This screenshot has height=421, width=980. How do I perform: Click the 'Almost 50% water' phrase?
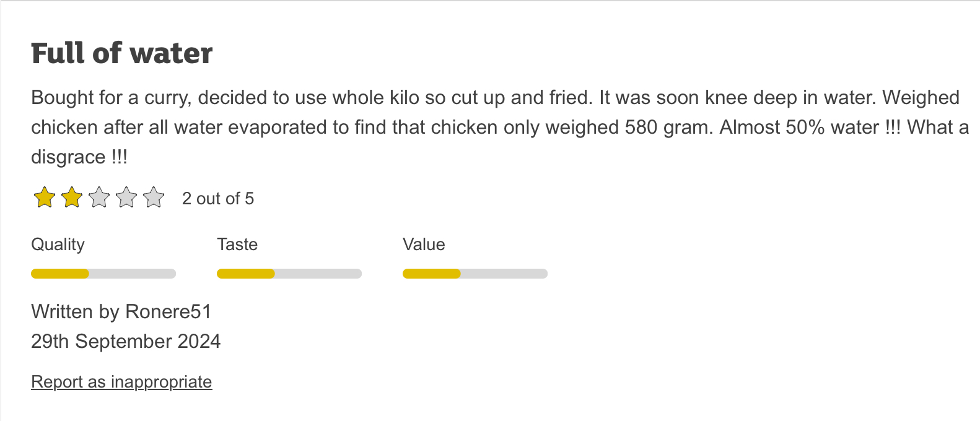(x=799, y=128)
